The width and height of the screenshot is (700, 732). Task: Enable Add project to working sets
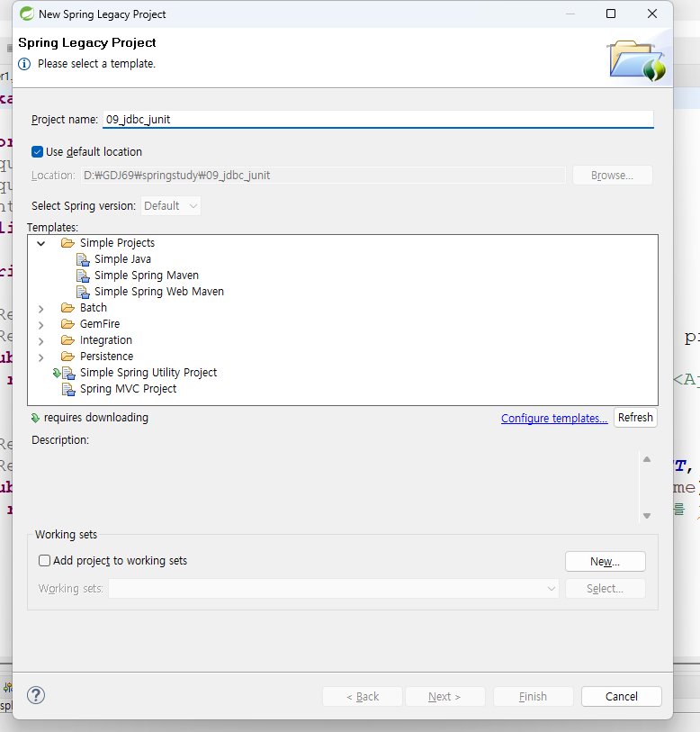[x=44, y=561]
